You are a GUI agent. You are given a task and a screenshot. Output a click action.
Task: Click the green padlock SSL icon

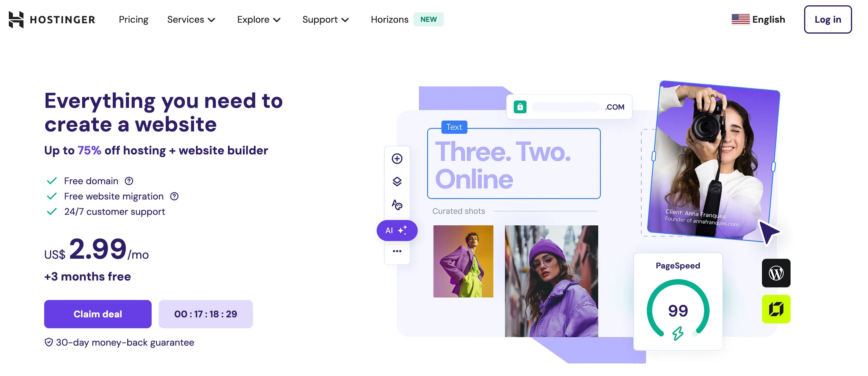[520, 107]
